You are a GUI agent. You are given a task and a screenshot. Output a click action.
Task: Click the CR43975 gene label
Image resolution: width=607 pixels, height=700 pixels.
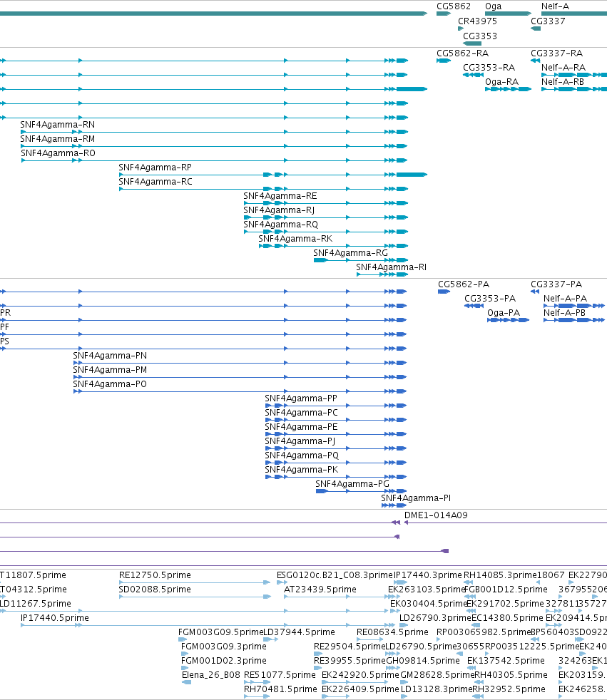(477, 21)
